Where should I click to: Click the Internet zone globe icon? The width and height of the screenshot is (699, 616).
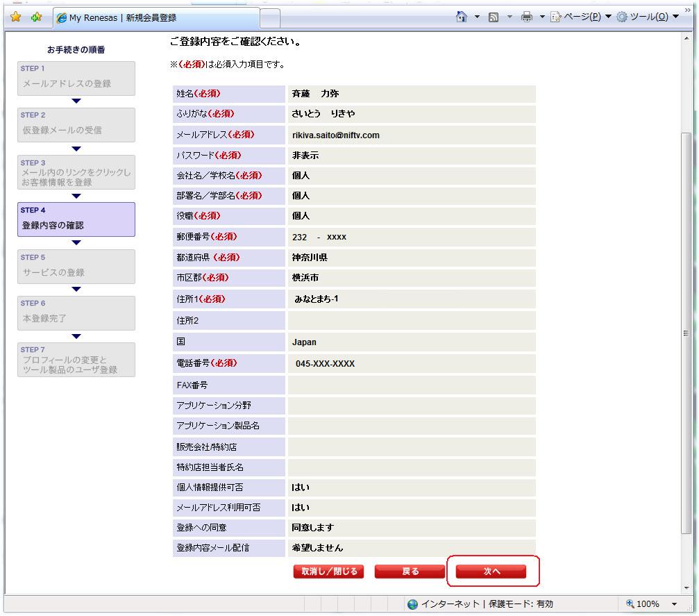tap(413, 604)
